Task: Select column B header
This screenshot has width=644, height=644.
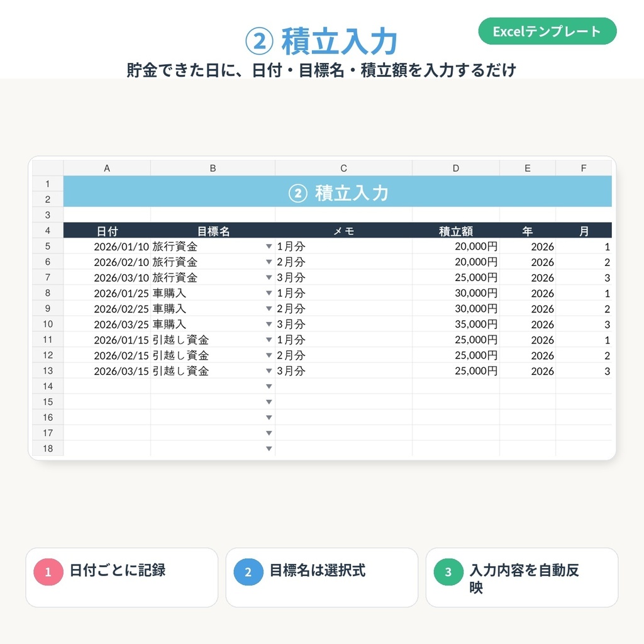Action: [x=213, y=169]
